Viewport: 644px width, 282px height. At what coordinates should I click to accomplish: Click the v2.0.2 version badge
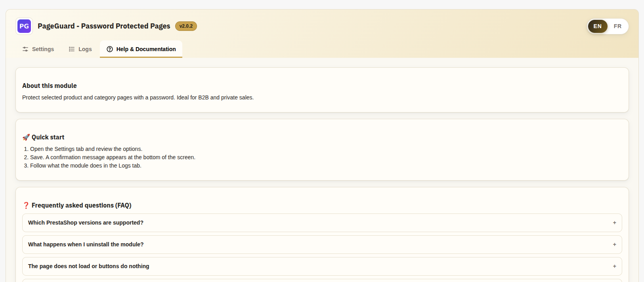[x=186, y=26]
